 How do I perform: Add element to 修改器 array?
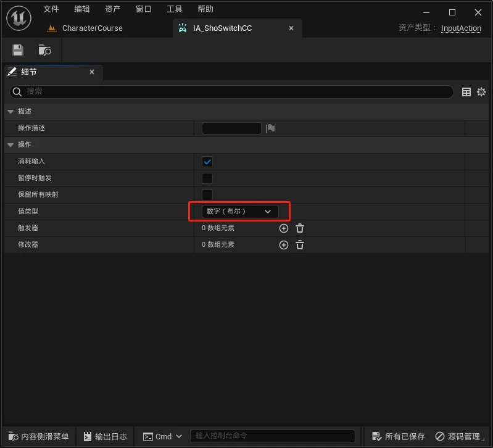pos(284,245)
